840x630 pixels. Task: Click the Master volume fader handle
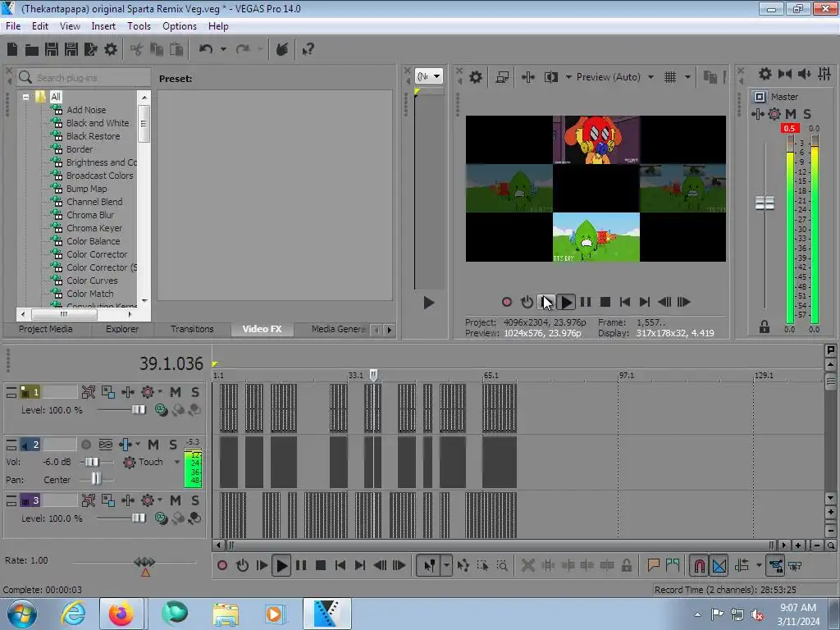click(765, 203)
